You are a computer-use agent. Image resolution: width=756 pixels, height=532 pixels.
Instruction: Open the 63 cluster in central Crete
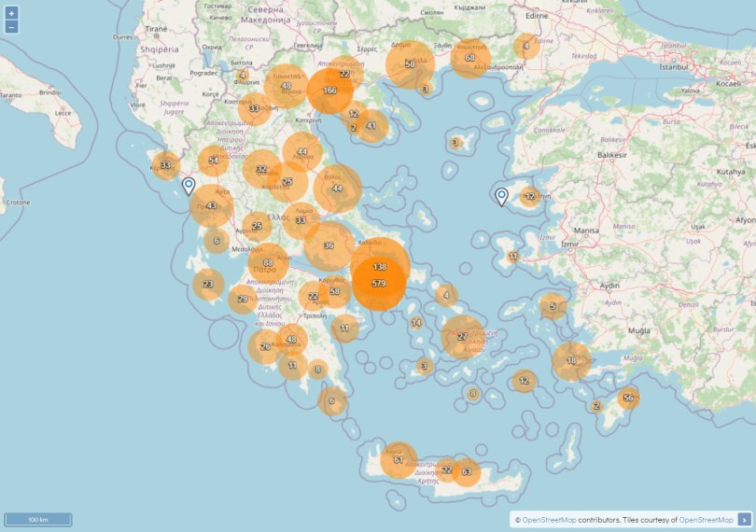[467, 471]
